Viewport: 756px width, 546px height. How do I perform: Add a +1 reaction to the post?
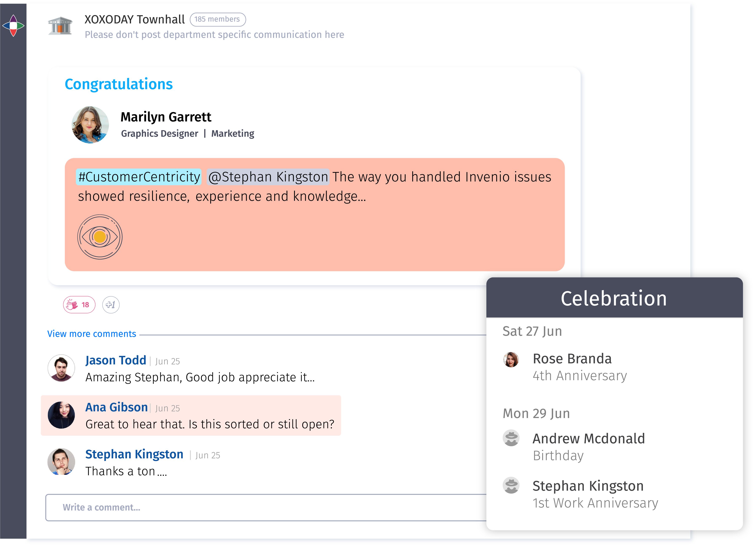coord(111,305)
